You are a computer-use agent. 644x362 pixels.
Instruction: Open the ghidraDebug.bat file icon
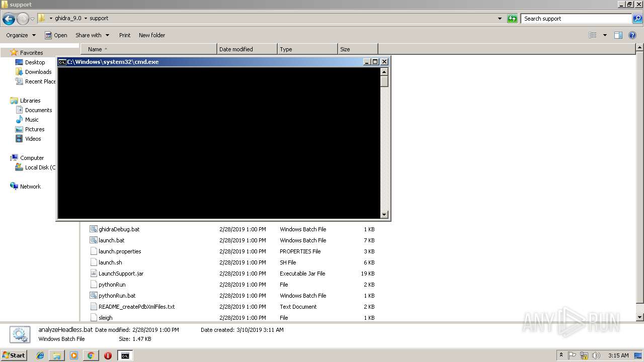tap(94, 229)
